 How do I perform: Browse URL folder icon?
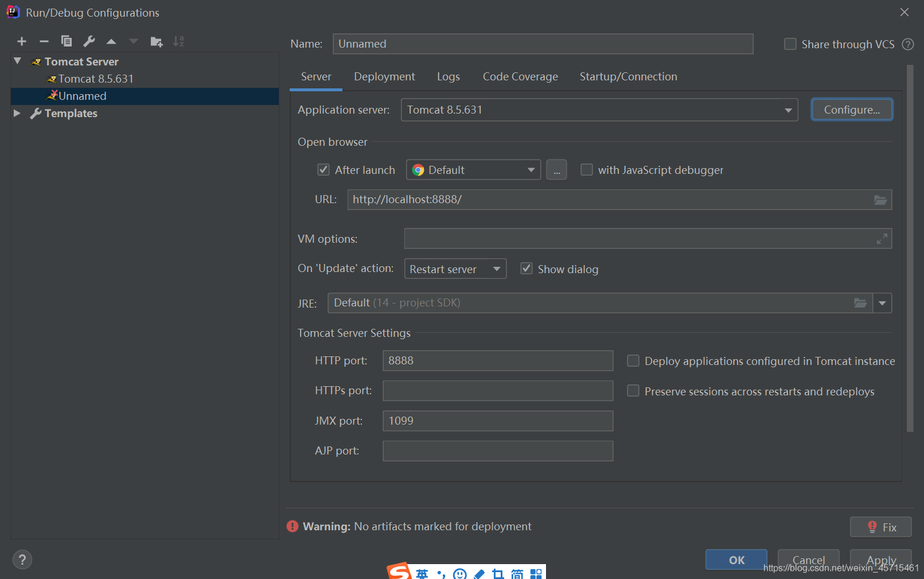880,200
